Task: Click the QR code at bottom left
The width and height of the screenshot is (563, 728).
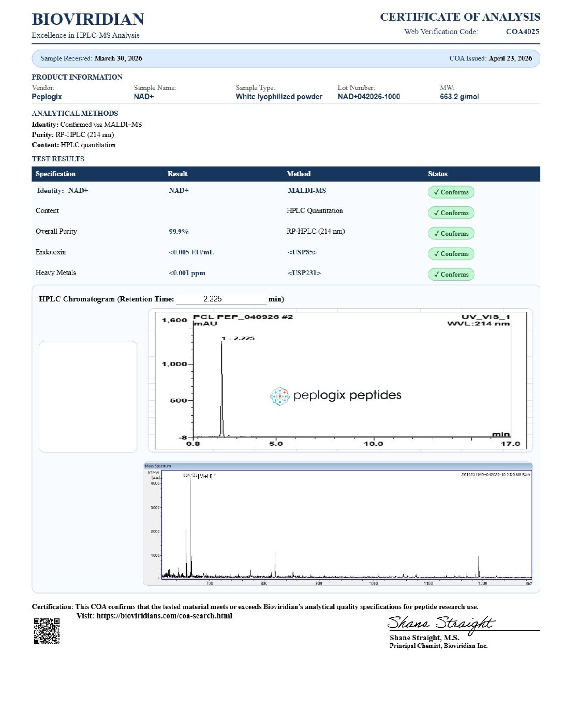Action: 47,631
